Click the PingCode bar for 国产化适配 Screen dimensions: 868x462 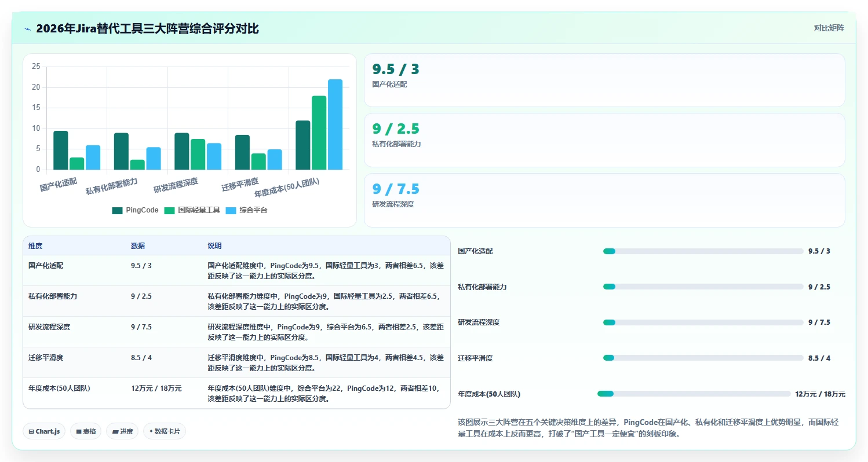point(61,151)
